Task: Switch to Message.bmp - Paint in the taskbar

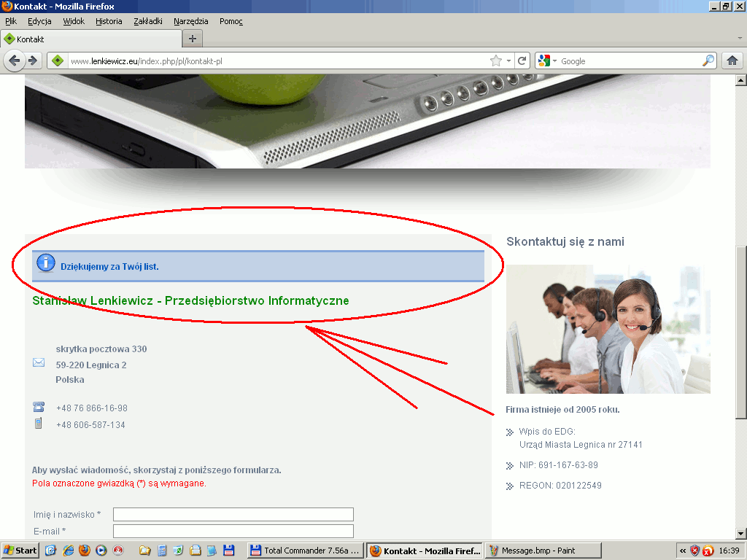Action: (543, 551)
